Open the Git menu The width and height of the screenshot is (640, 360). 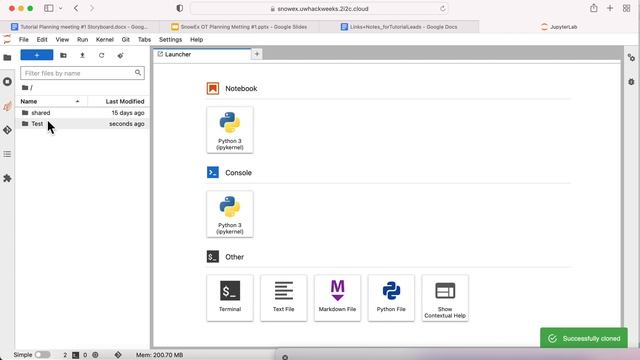coord(126,40)
